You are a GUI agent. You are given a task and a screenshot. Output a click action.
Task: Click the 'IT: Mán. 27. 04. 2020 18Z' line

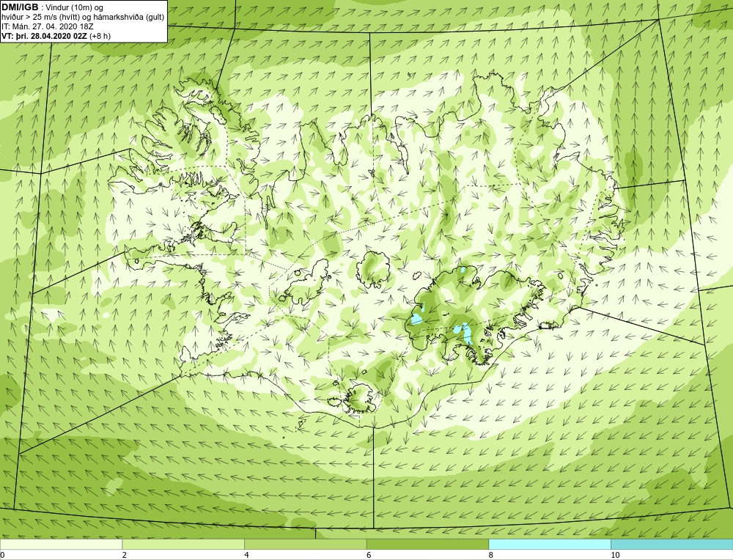coord(47,26)
